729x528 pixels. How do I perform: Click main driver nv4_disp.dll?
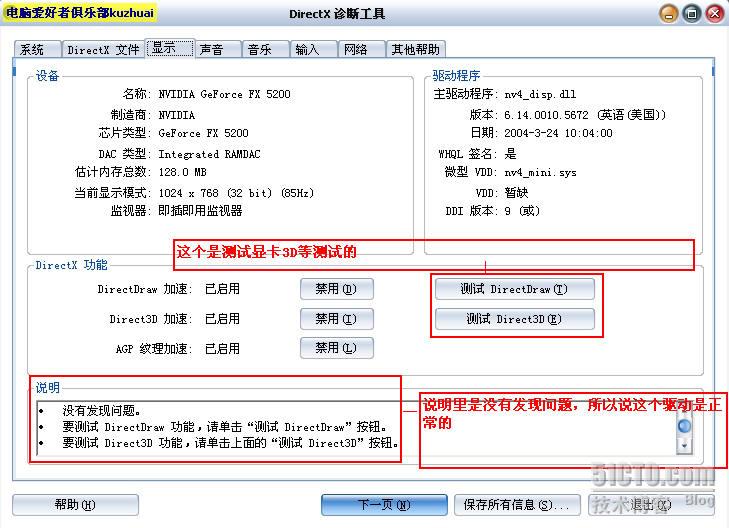[x=540, y=94]
